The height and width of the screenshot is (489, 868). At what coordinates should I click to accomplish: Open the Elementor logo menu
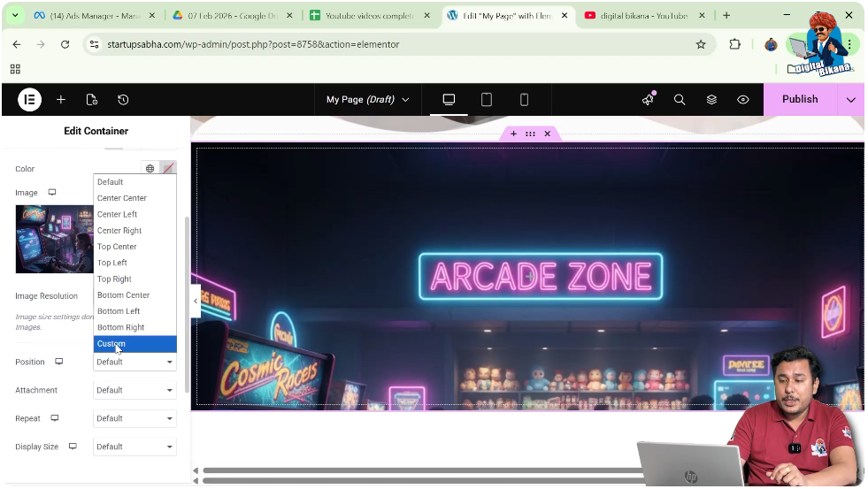(29, 100)
